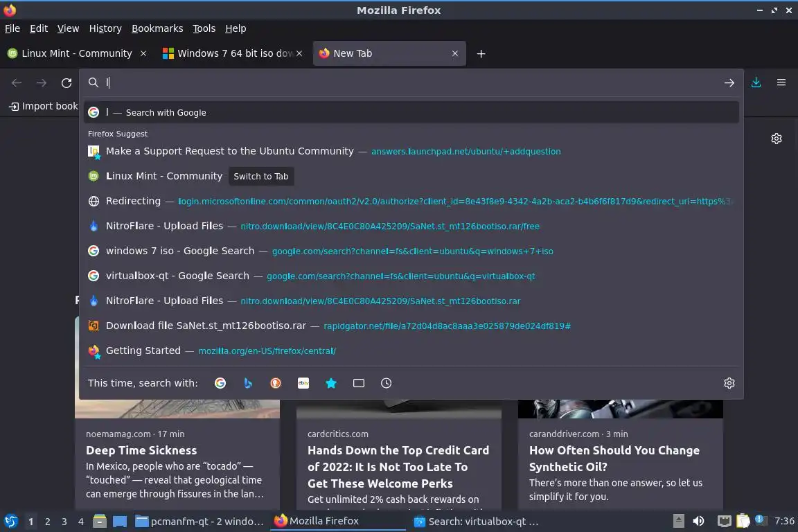Go forward one page

click(42, 83)
